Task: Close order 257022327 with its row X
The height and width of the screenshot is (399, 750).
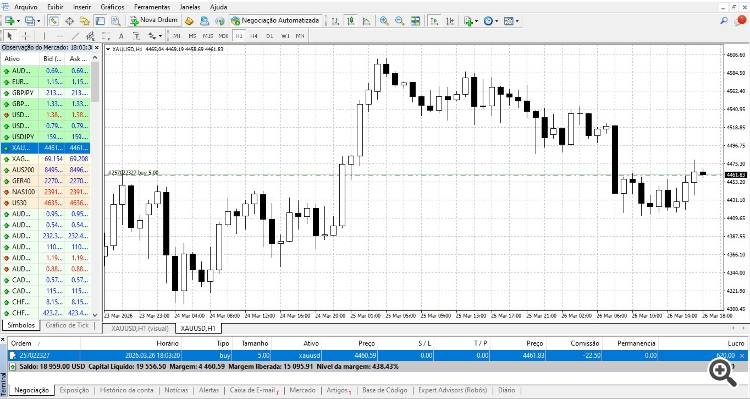Action: click(x=742, y=355)
